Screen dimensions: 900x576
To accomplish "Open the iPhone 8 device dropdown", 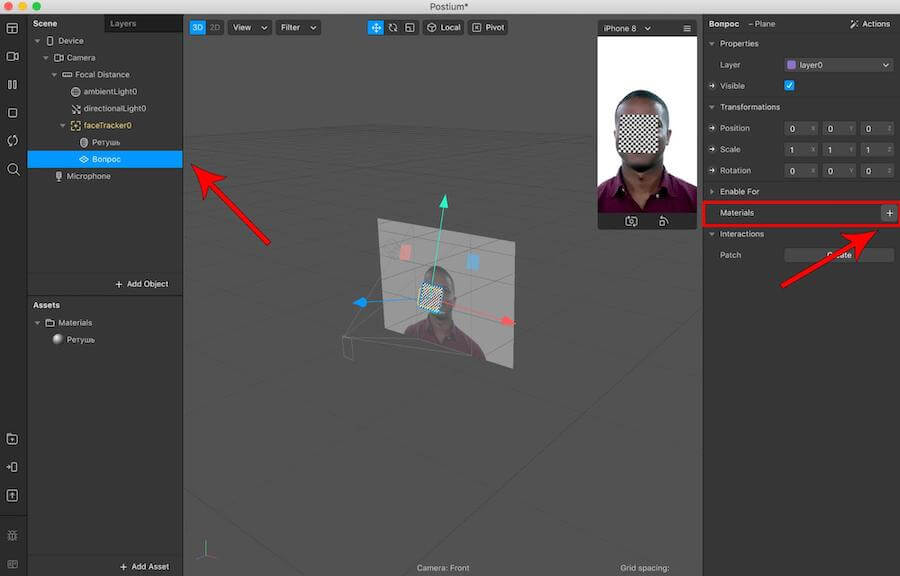I will pyautogui.click(x=627, y=28).
